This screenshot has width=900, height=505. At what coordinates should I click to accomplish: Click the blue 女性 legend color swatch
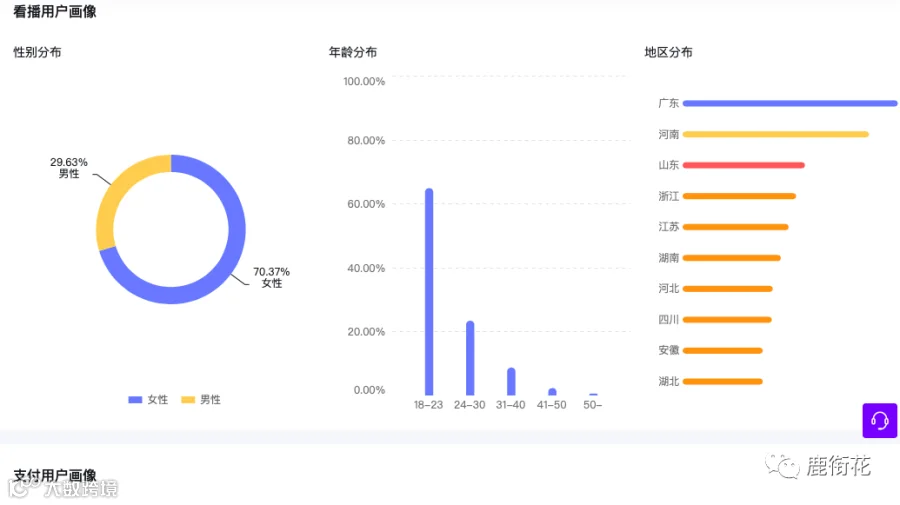click(x=135, y=399)
